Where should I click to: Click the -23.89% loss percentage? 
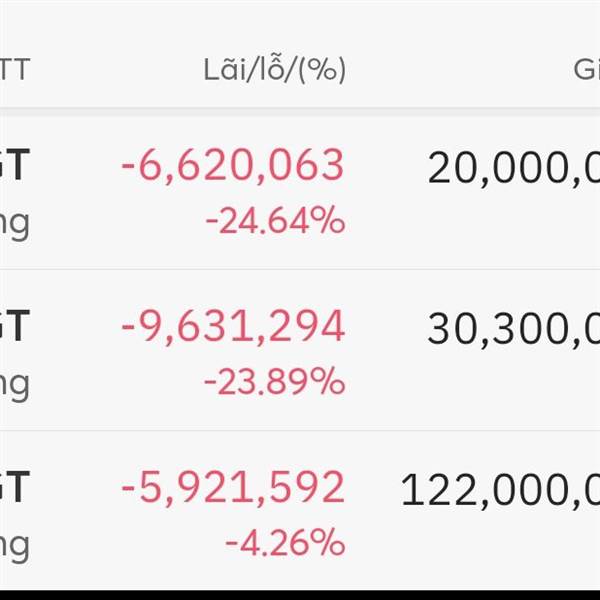pyautogui.click(x=275, y=382)
